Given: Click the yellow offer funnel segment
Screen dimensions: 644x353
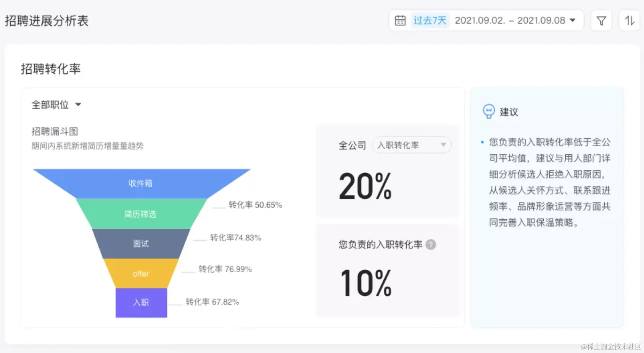Looking at the screenshot, I should (140, 274).
